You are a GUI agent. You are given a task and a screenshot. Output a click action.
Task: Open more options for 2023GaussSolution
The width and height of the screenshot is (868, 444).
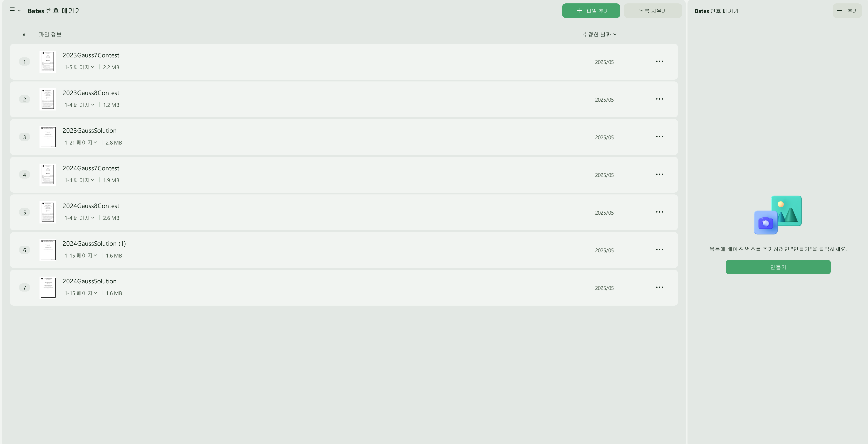(x=659, y=137)
